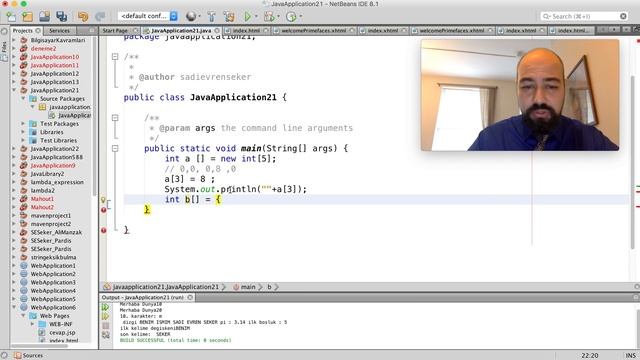Click the New Project toolbar icon
This screenshot has width=640, height=360.
[x=27, y=16]
